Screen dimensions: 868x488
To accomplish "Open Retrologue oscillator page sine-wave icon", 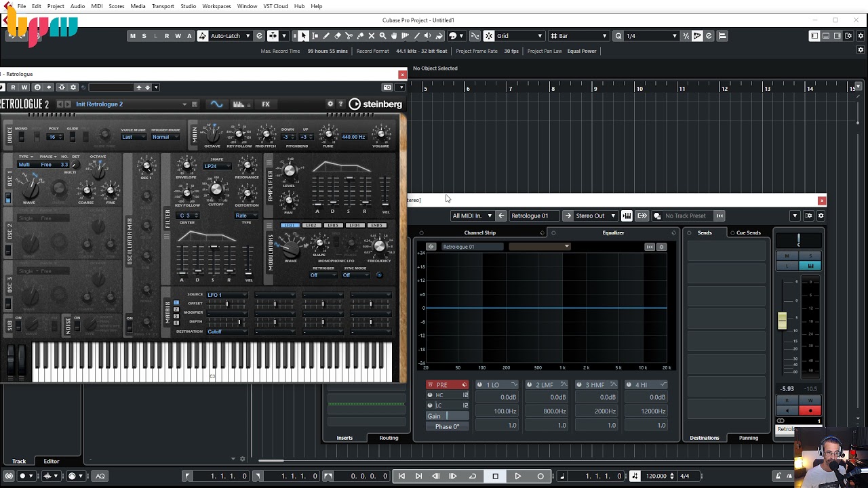I will point(216,104).
